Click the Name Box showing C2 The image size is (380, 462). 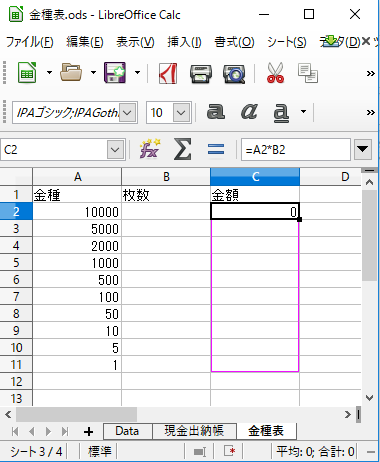[x=54, y=150]
